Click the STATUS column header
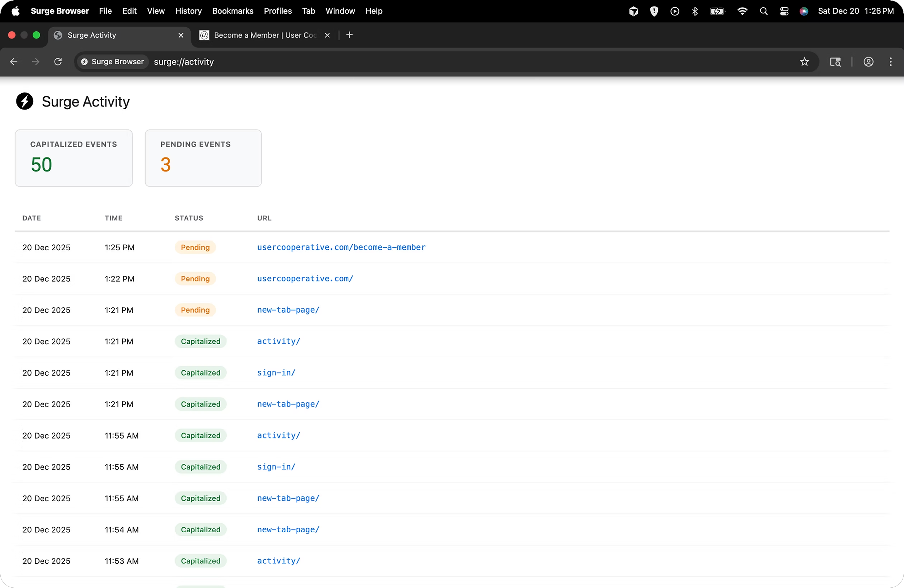This screenshot has height=588, width=904. pos(189,218)
